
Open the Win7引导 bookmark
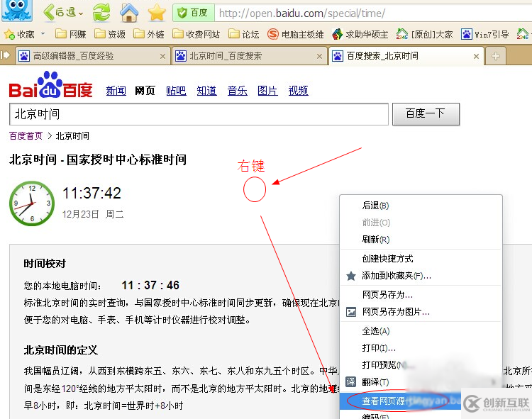485,34
